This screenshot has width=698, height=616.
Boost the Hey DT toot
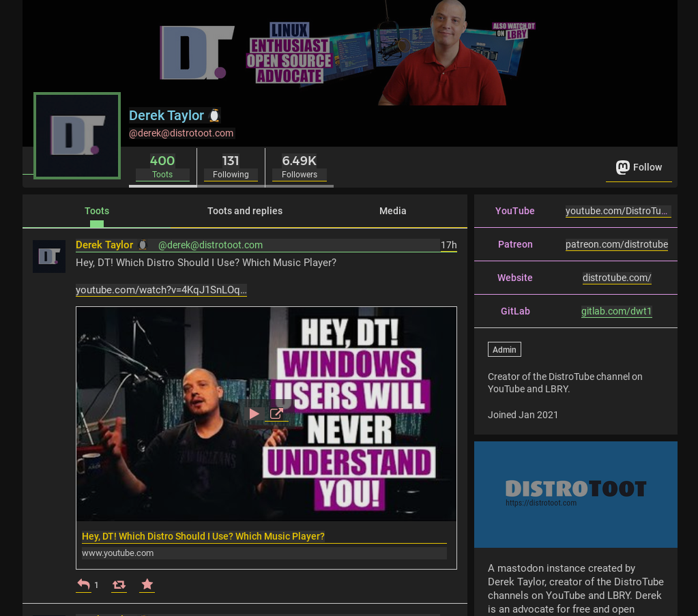click(x=119, y=585)
